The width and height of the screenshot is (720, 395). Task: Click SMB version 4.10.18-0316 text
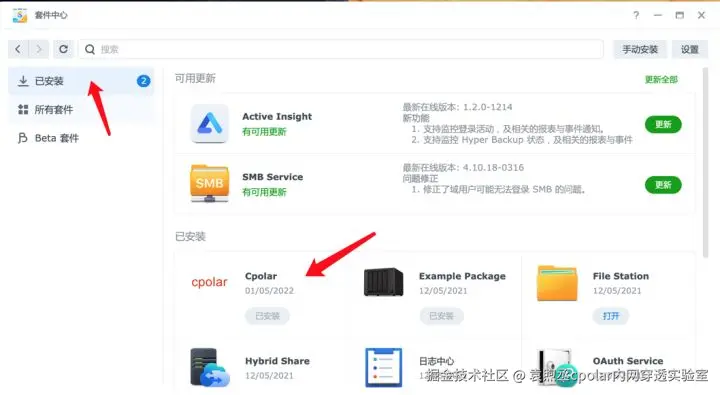point(463,167)
